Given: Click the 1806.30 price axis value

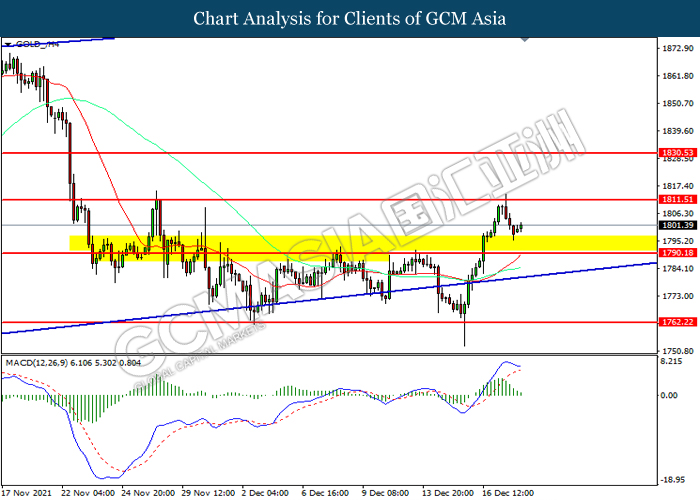Looking at the screenshot, I should (x=678, y=213).
